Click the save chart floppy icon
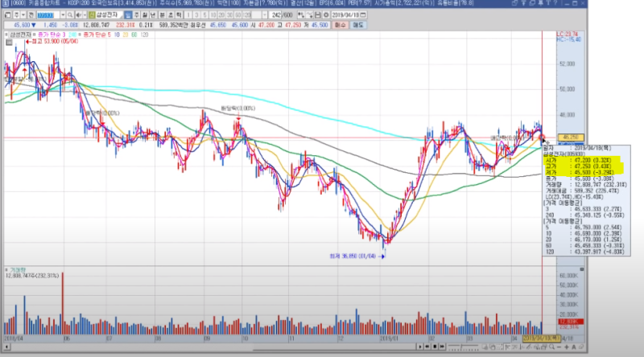The height and width of the screenshot is (357, 644). click(318, 14)
